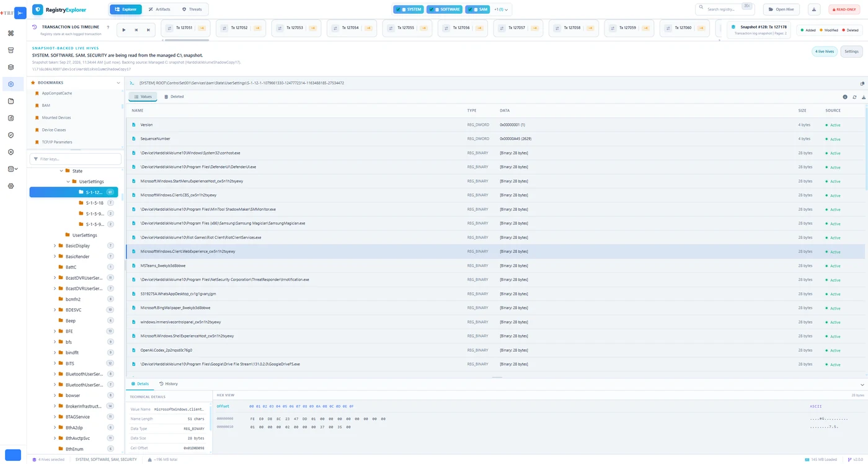Select transaction Tx 127055 marker

[407, 28]
